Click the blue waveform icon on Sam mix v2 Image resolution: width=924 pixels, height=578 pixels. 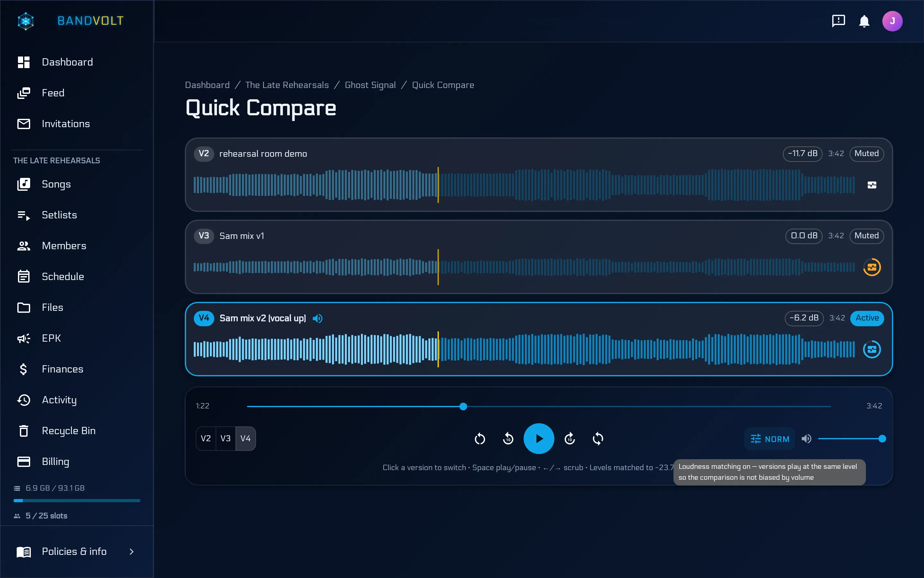coord(872,349)
